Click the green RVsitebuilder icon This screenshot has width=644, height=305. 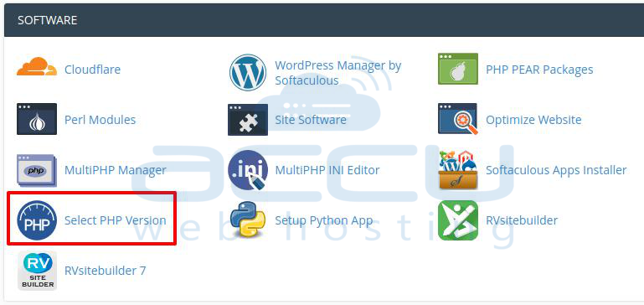[458, 220]
